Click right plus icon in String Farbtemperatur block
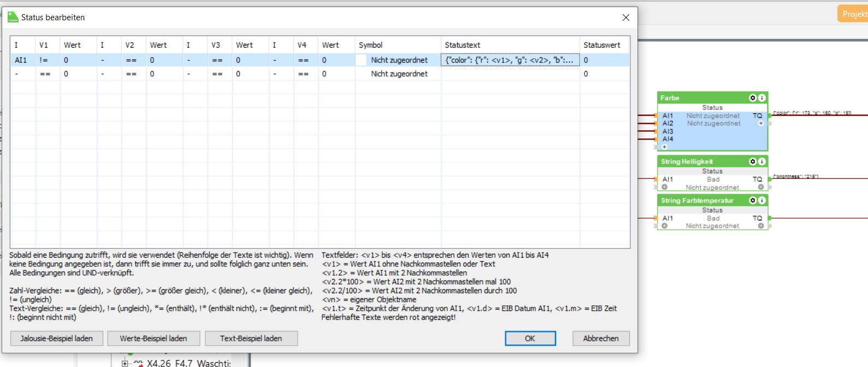This screenshot has width=868, height=367. click(760, 225)
